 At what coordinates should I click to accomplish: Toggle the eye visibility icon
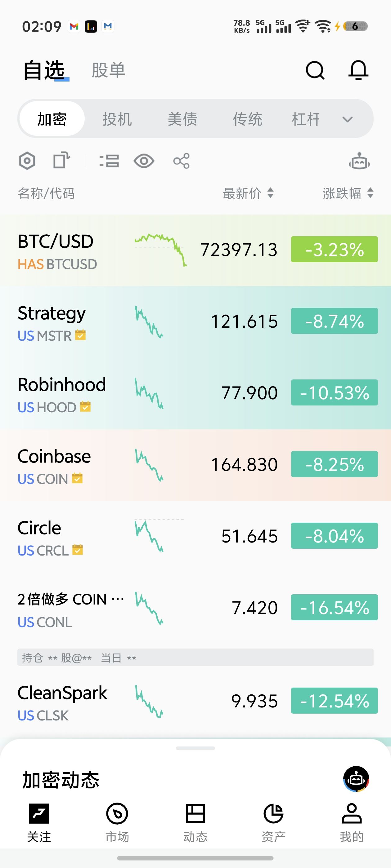click(x=144, y=161)
